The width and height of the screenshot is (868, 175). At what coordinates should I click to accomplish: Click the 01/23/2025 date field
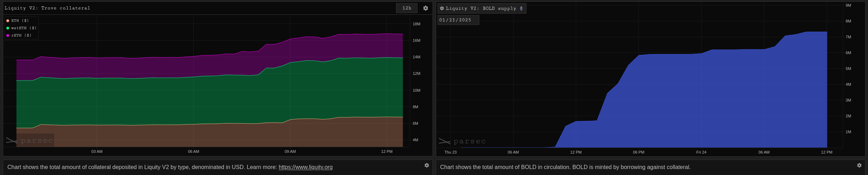click(x=458, y=20)
